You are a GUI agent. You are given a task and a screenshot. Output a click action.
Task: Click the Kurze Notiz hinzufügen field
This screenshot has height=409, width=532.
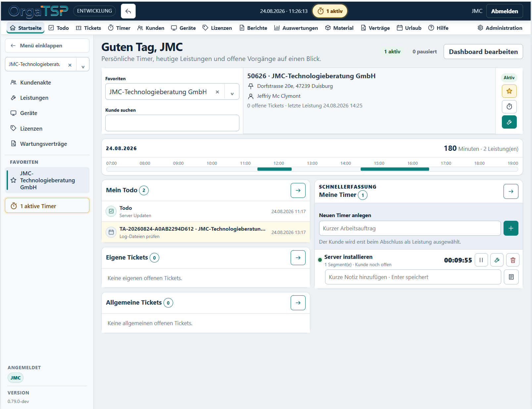click(413, 277)
